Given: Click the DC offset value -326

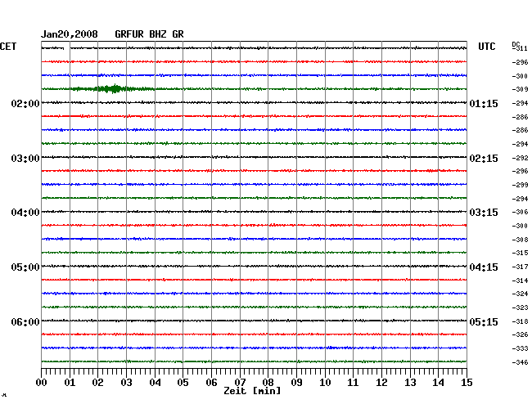Looking at the screenshot, I should (x=520, y=334).
